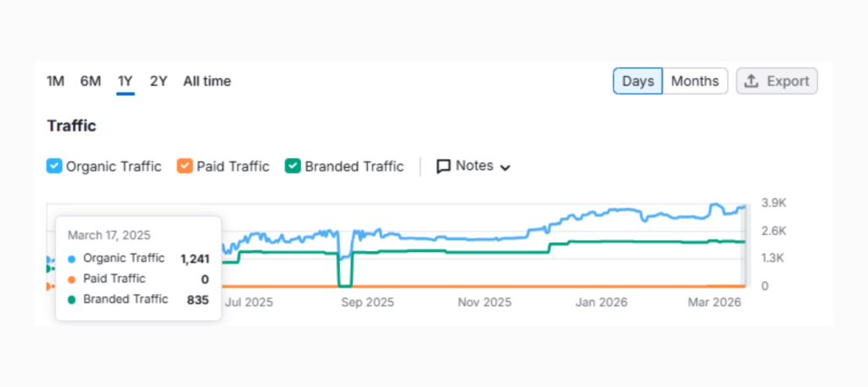Click the Notes speech bubble icon
The height and width of the screenshot is (387, 868).
tap(443, 166)
